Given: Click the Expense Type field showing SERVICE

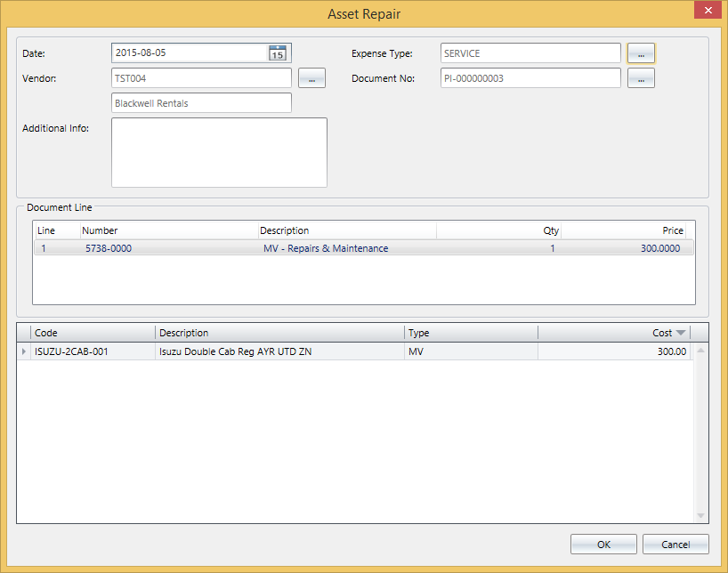Looking at the screenshot, I should point(530,53).
